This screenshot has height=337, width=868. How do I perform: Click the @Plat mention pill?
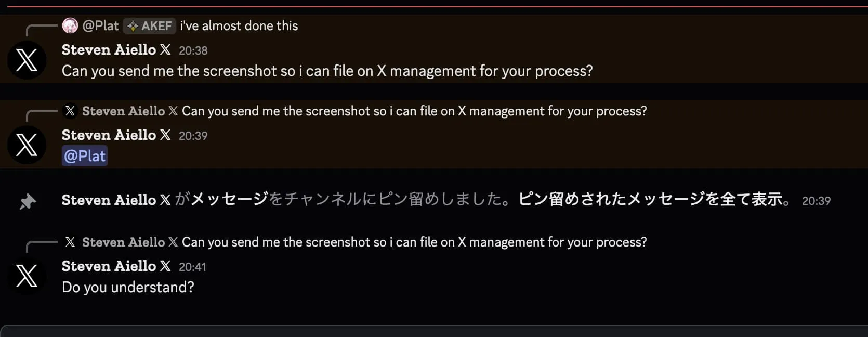[x=84, y=155]
